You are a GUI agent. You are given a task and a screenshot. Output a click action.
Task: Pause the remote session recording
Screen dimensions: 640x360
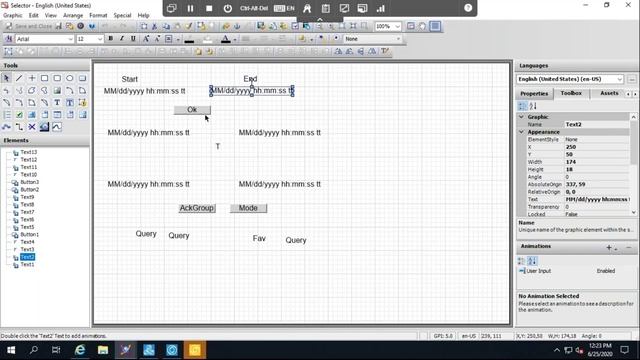[x=190, y=8]
